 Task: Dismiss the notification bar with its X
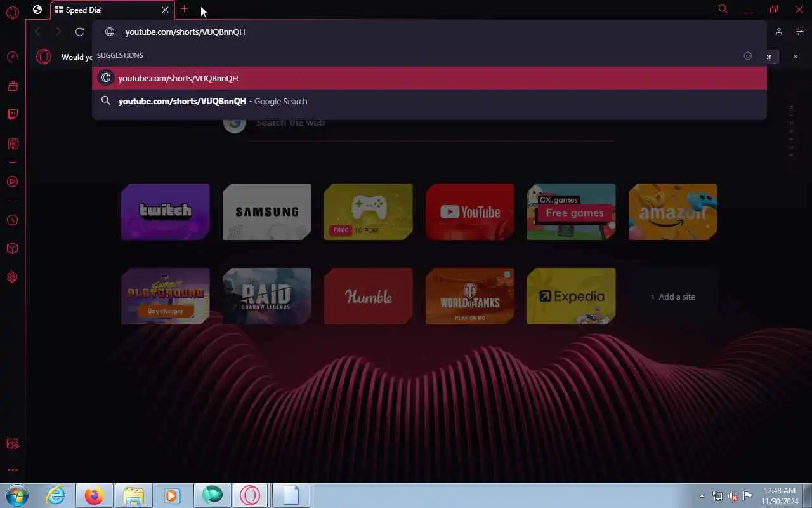tap(796, 57)
